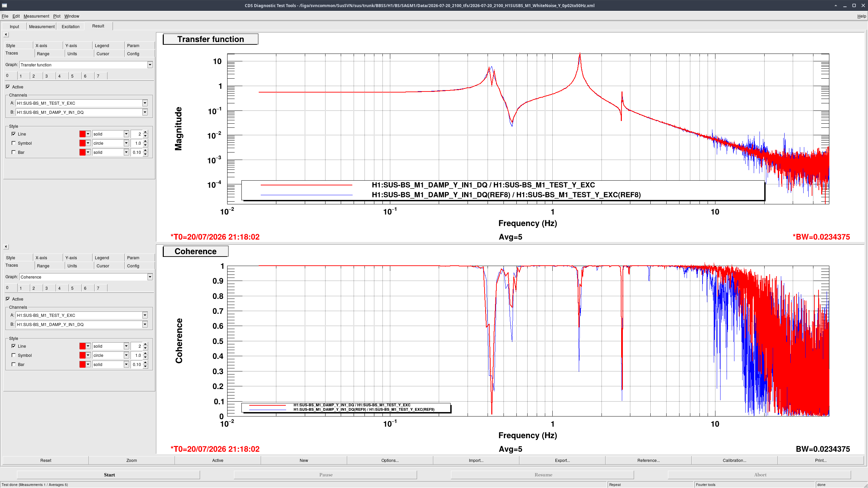Increase line width in upper Style panel
868x488 pixels.
coord(145,132)
